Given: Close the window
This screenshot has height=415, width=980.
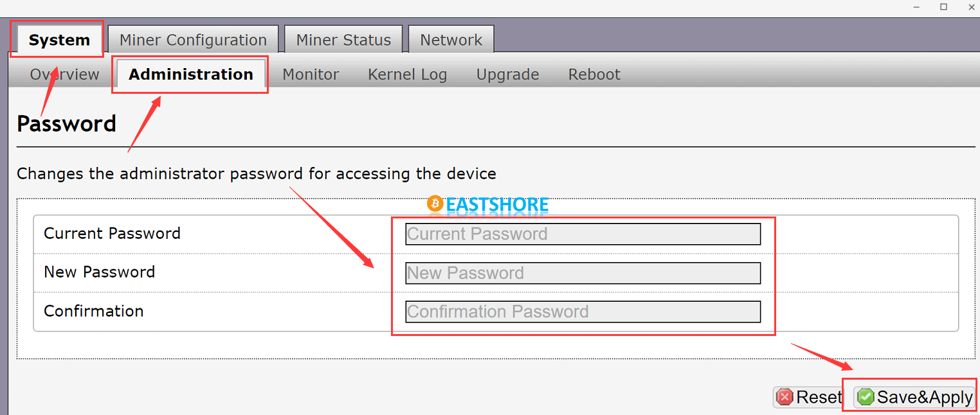Looking at the screenshot, I should coord(972,7).
